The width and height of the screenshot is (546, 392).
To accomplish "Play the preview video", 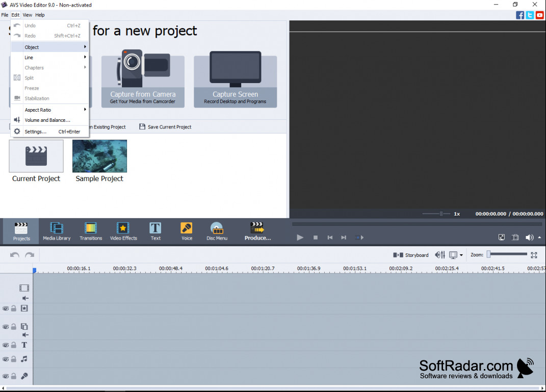I will point(300,238).
